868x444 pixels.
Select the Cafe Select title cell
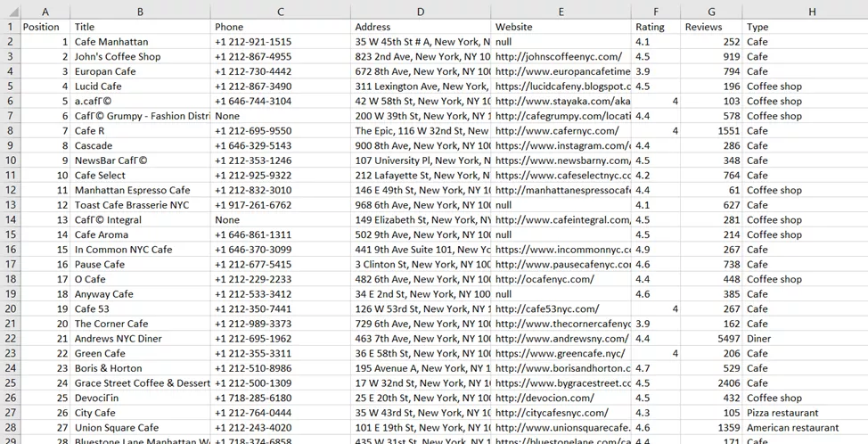click(140, 175)
